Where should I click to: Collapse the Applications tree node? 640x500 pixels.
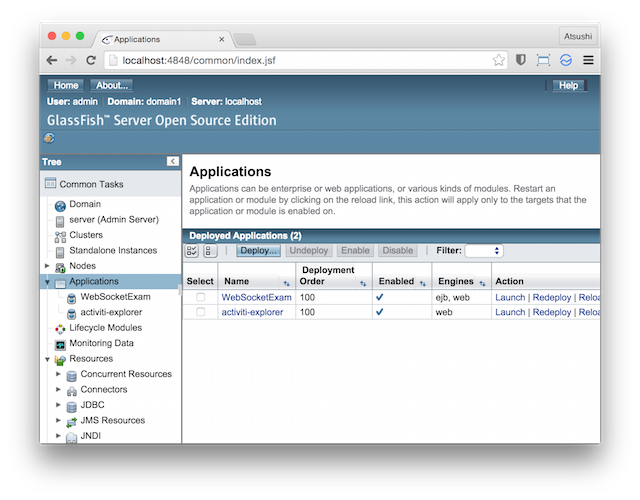[47, 282]
